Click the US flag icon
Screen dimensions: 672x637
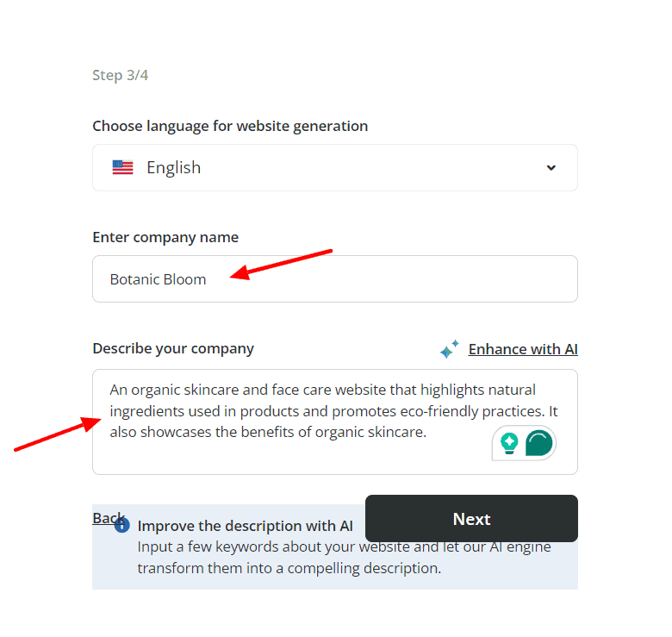pyautogui.click(x=122, y=167)
